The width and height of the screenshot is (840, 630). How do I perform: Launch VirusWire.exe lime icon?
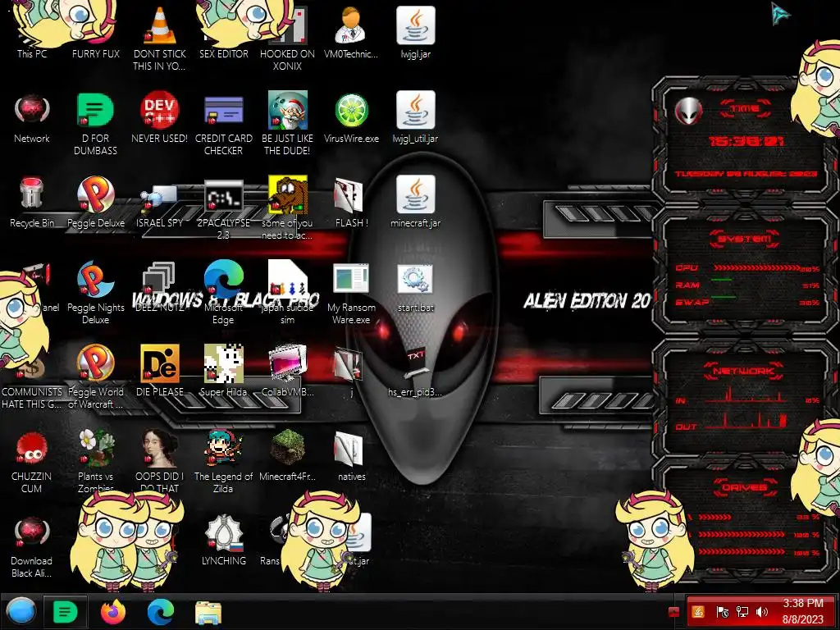[x=351, y=118]
